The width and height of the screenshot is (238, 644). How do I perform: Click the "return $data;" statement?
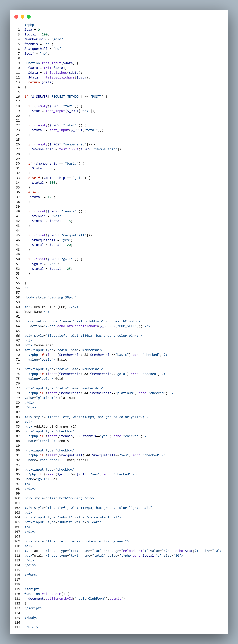[41, 82]
